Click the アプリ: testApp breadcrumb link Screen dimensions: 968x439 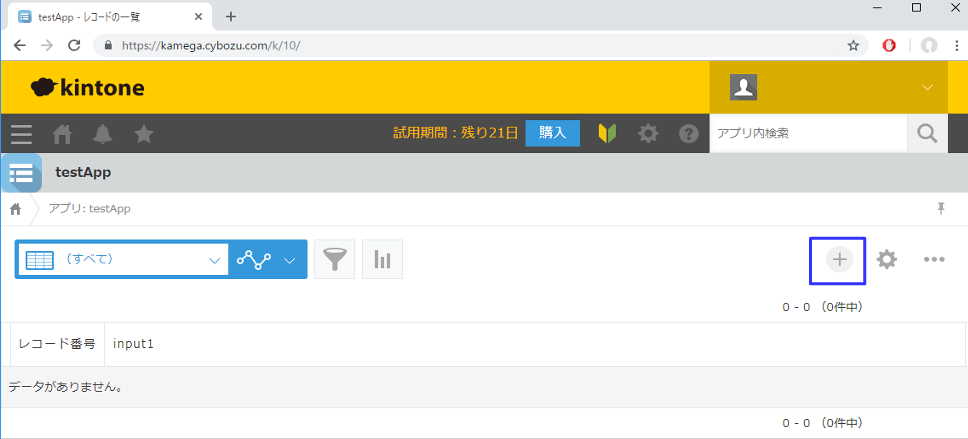pos(90,209)
